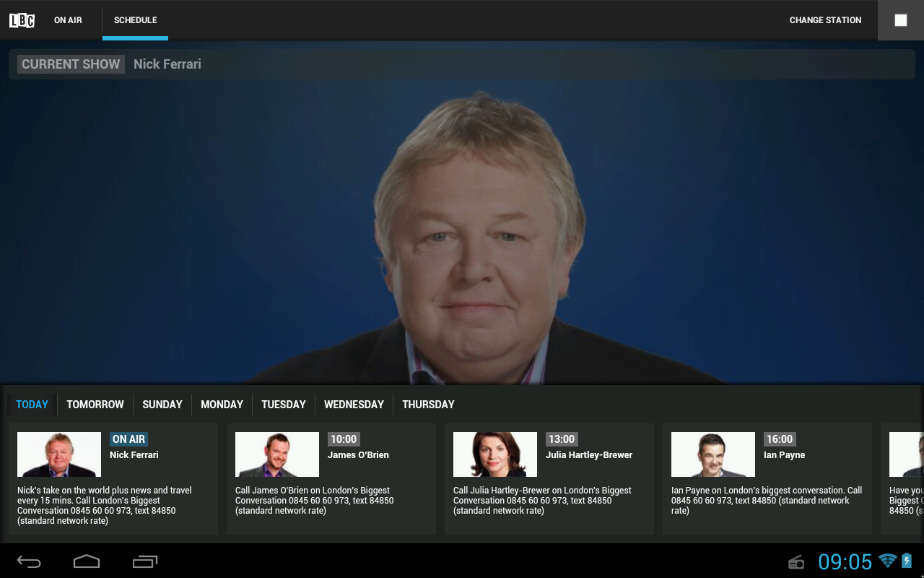Switch to the THURSDAY schedule

click(x=428, y=405)
